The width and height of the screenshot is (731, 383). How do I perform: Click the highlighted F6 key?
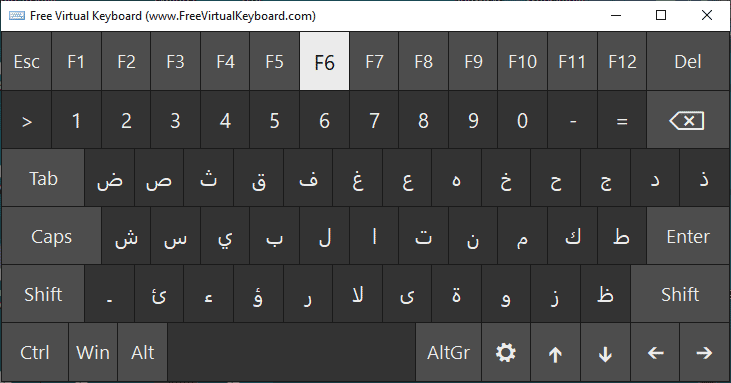click(x=324, y=62)
